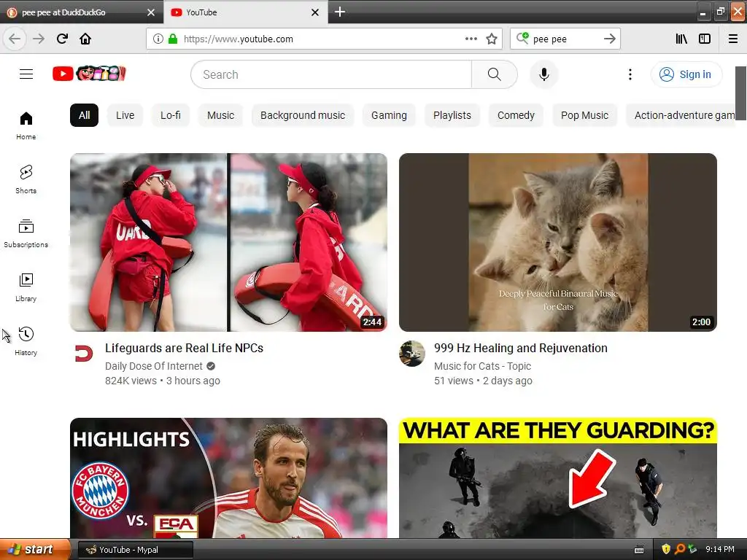The width and height of the screenshot is (747, 560).
Task: Go to Home in sidebar
Action: coord(26,125)
